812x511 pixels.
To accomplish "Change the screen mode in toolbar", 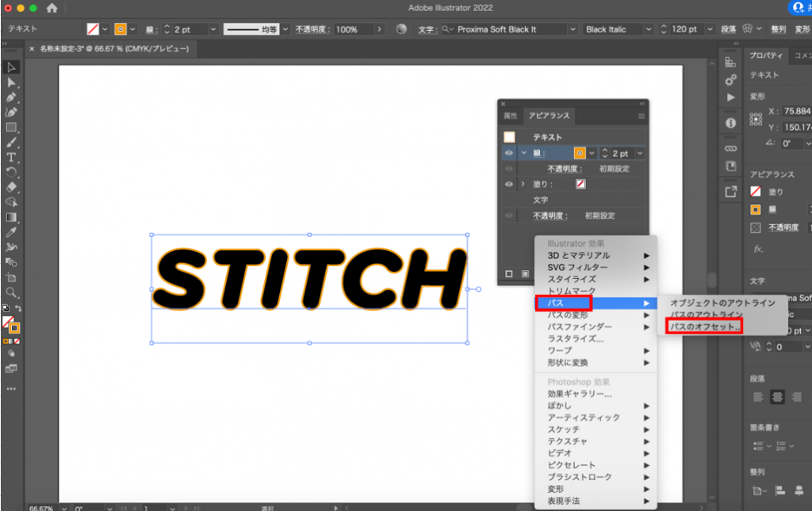I will pos(11,368).
